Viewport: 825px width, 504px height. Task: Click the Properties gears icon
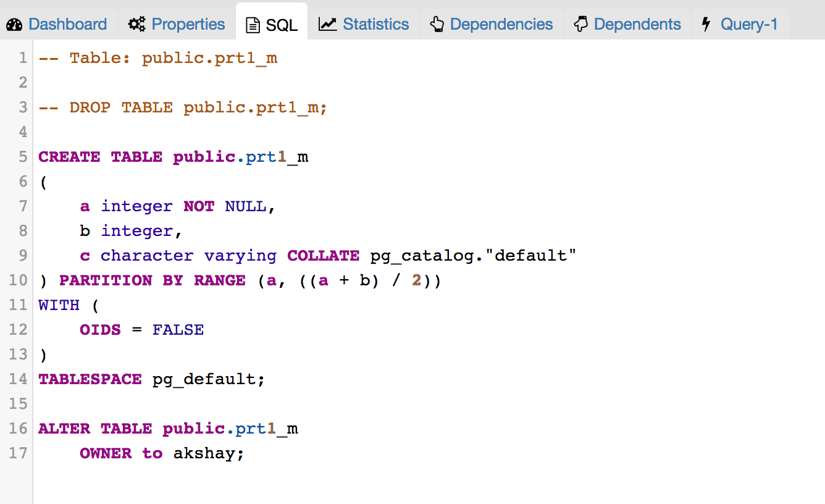coord(136,25)
